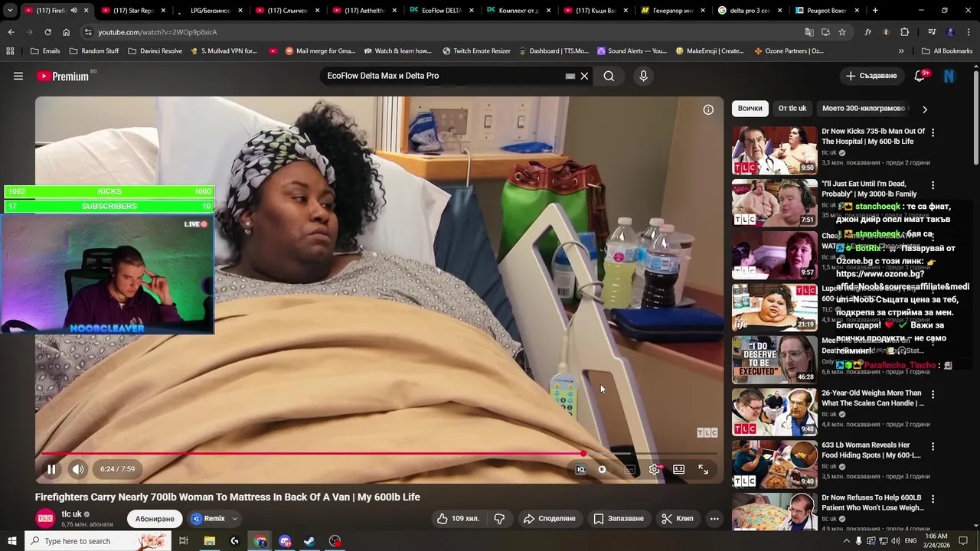The image size is (980, 551).
Task: Open Task View on taskbar
Action: [184, 541]
